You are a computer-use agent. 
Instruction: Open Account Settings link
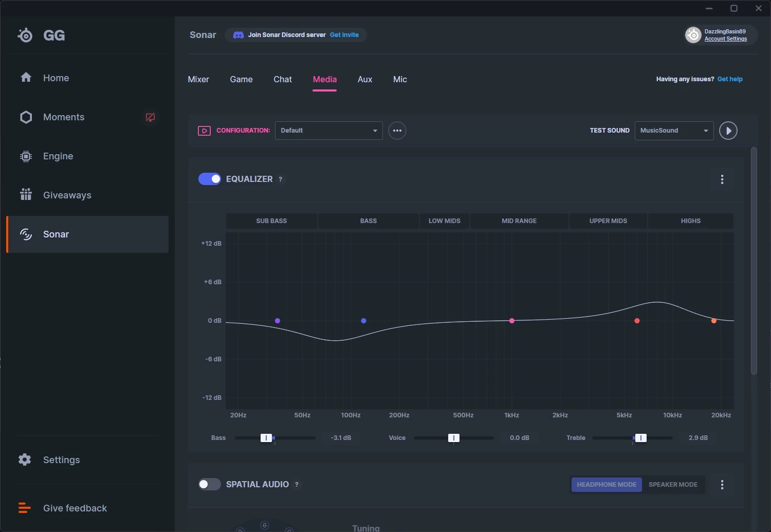tap(726, 39)
